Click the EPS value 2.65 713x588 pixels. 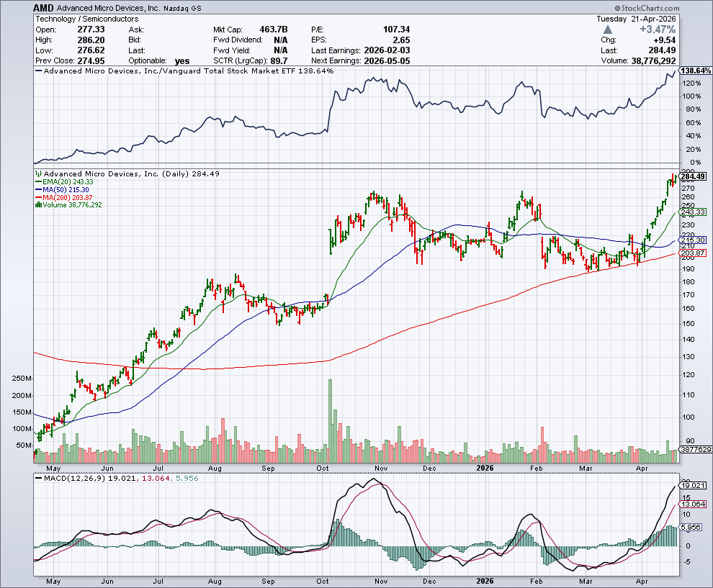[x=402, y=40]
